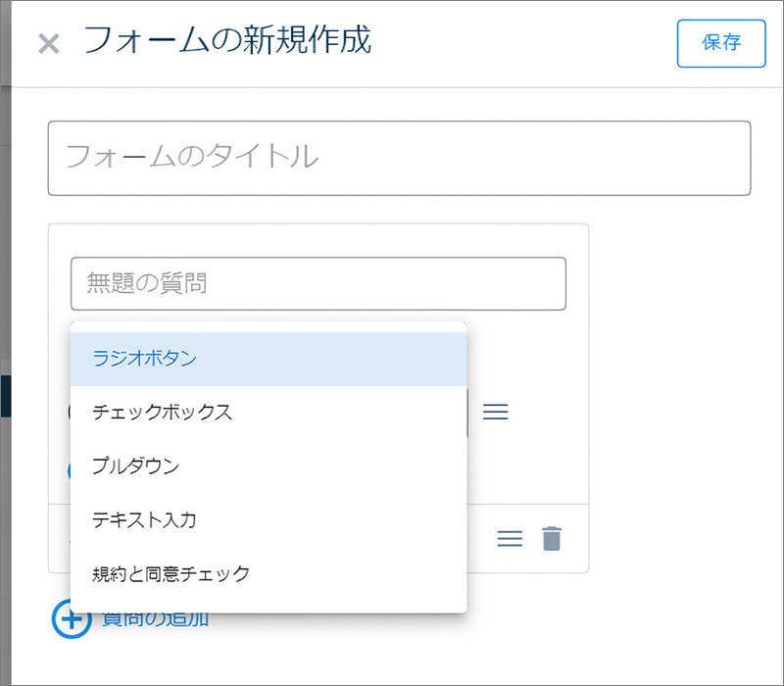Screen dimensions: 784x686
Task: Click the blue circle icon peeking behind the dropdown
Action: pyautogui.click(x=70, y=471)
